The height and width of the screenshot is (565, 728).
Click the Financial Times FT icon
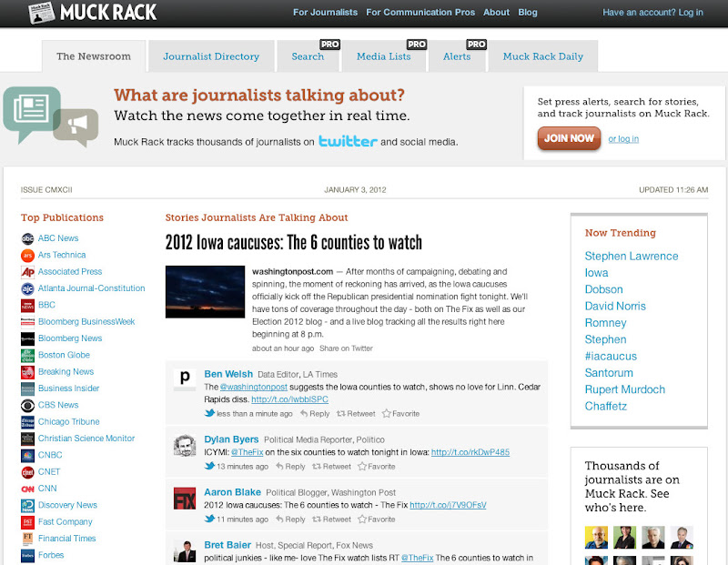point(27,539)
